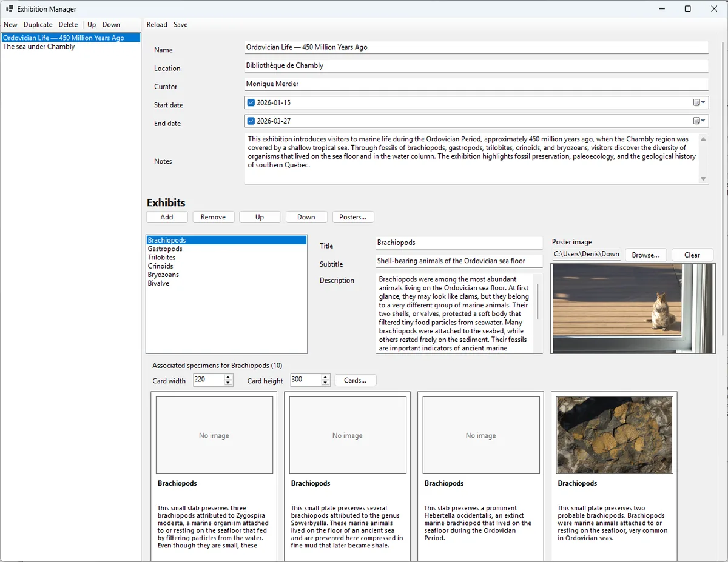Image resolution: width=728 pixels, height=562 pixels.
Task: Reload the exhibition data
Action: tap(157, 25)
